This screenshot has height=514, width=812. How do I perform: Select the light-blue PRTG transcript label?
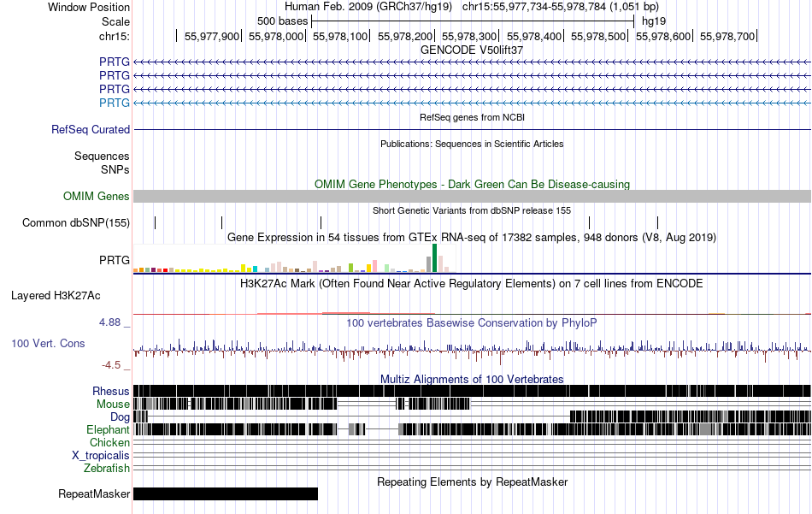(x=115, y=103)
